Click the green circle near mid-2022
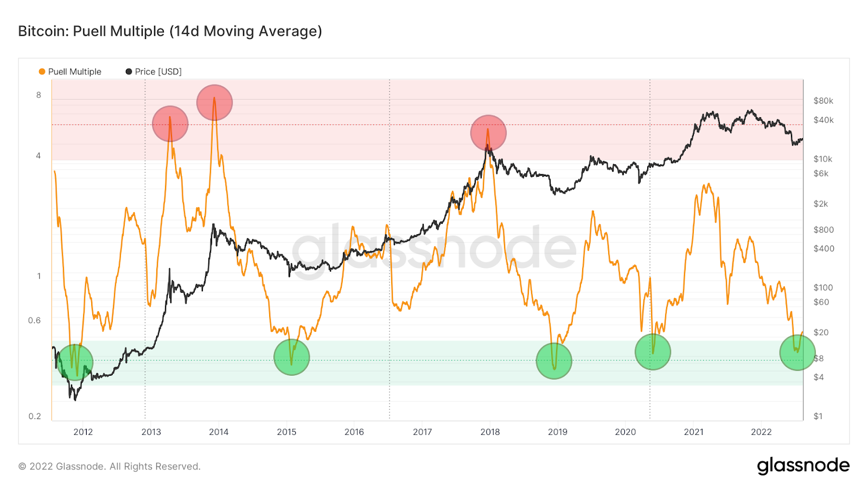The height and width of the screenshot is (488, 868). click(x=797, y=352)
